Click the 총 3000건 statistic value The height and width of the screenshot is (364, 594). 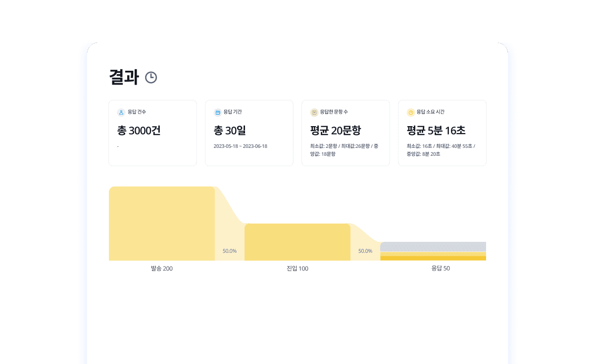(x=139, y=130)
